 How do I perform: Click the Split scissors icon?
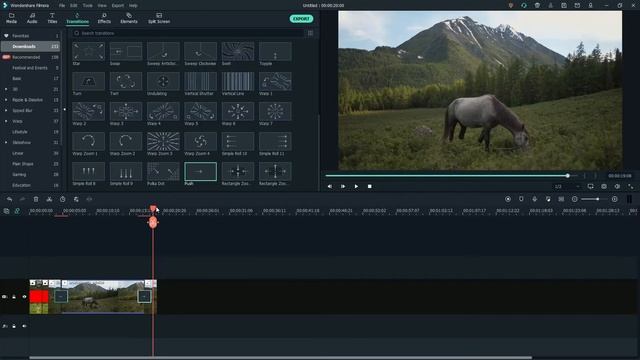(49, 199)
